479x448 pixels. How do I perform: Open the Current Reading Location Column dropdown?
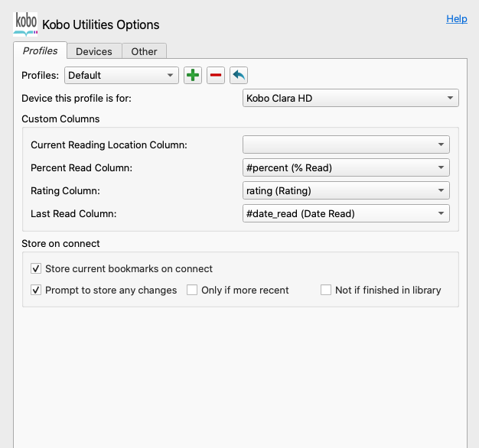coord(346,144)
